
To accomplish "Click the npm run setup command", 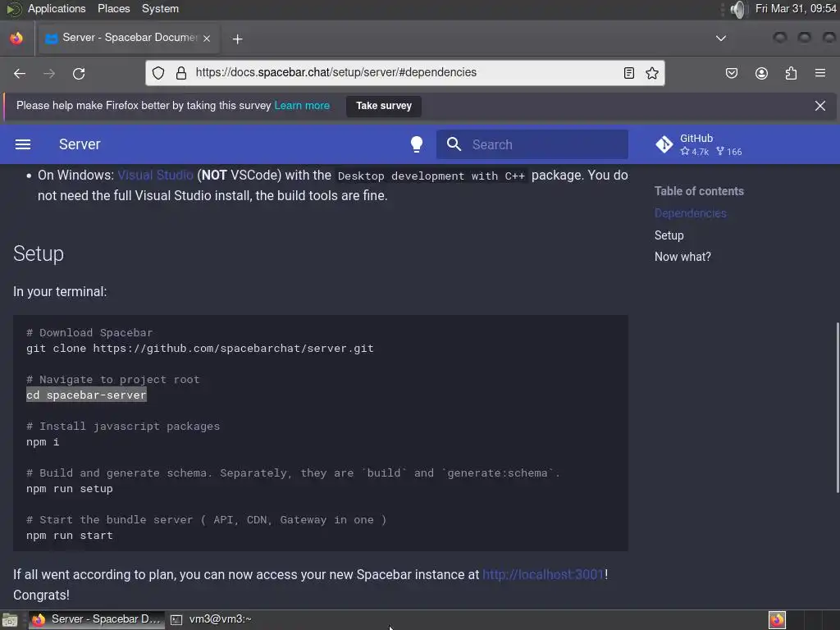I will point(70,489).
